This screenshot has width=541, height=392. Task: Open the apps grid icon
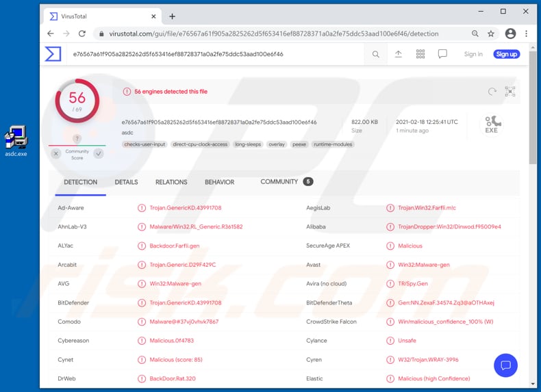[420, 54]
